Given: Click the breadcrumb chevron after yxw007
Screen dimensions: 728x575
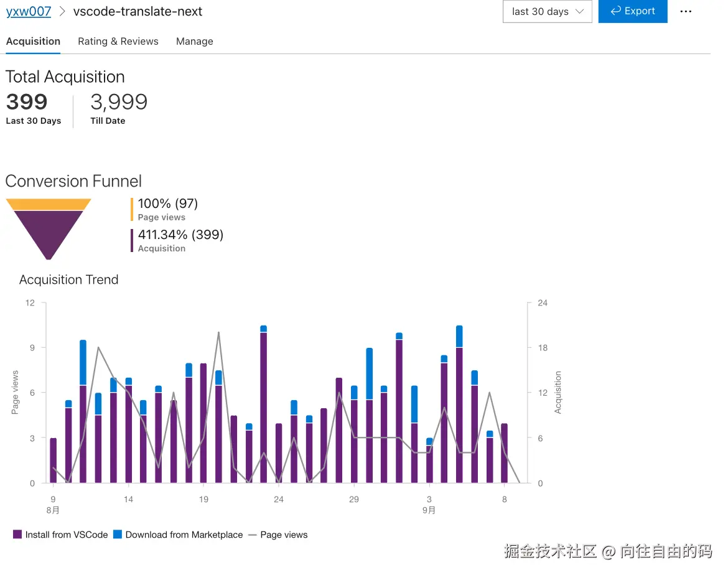Looking at the screenshot, I should point(62,11).
